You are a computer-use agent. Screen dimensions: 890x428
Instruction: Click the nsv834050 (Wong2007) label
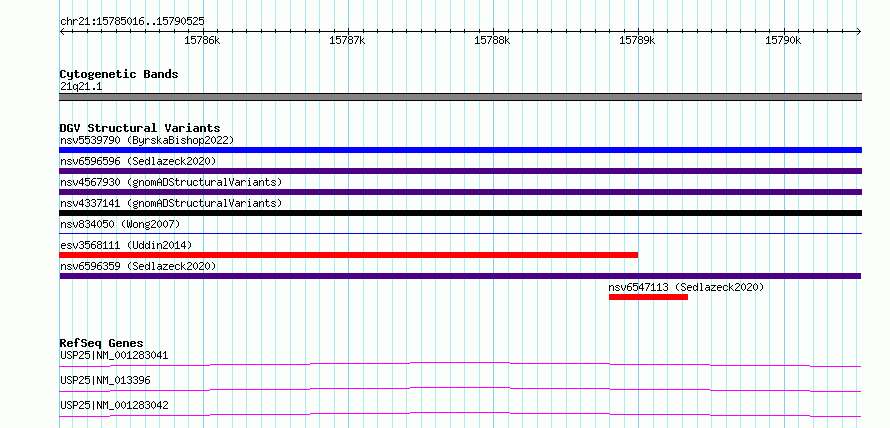point(120,224)
